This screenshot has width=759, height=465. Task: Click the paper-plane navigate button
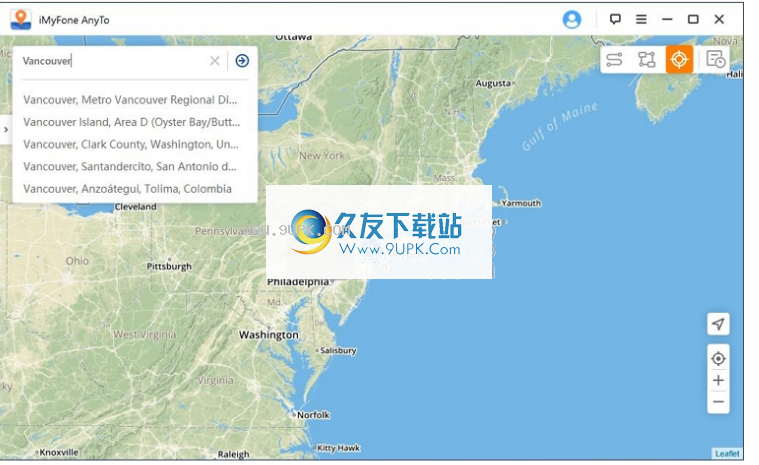[718, 324]
